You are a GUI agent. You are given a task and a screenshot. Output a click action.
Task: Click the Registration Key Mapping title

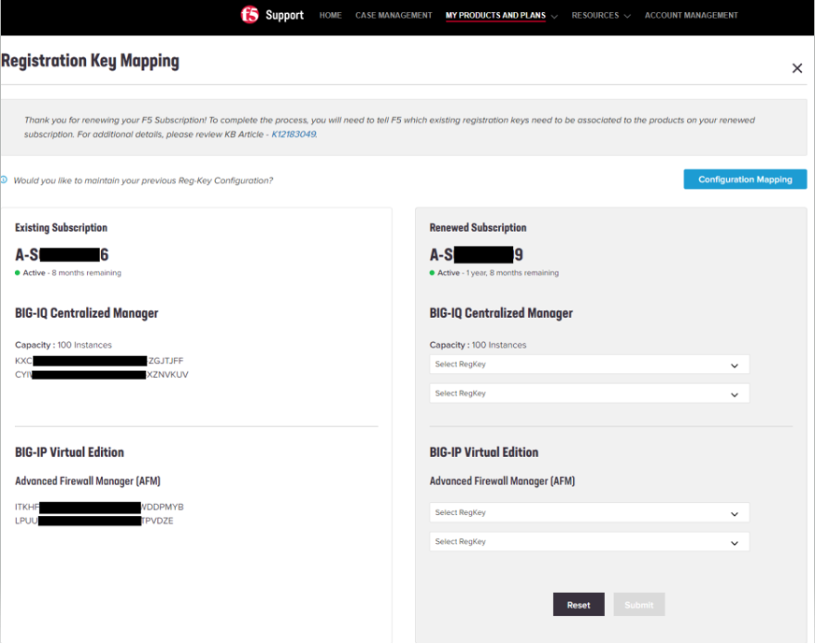click(90, 61)
